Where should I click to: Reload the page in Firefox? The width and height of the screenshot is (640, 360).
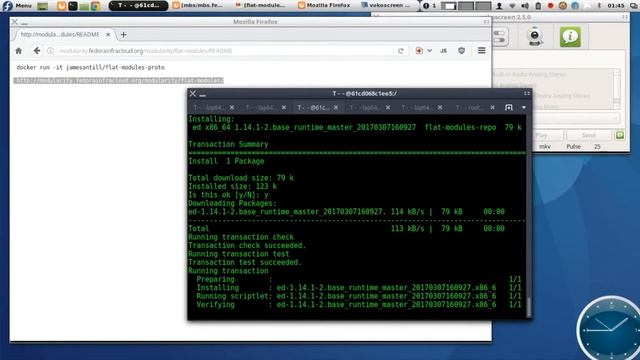click(x=401, y=51)
